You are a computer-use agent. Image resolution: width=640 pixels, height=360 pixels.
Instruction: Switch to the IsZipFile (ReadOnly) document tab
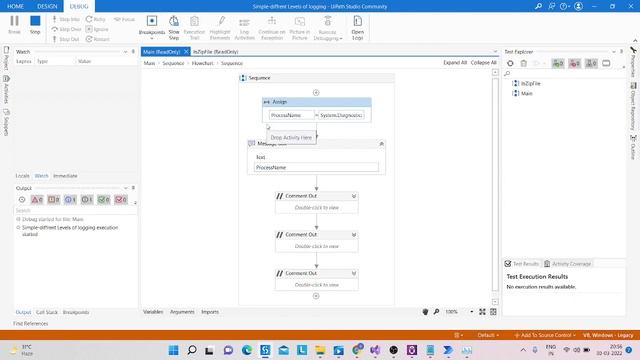(216, 52)
